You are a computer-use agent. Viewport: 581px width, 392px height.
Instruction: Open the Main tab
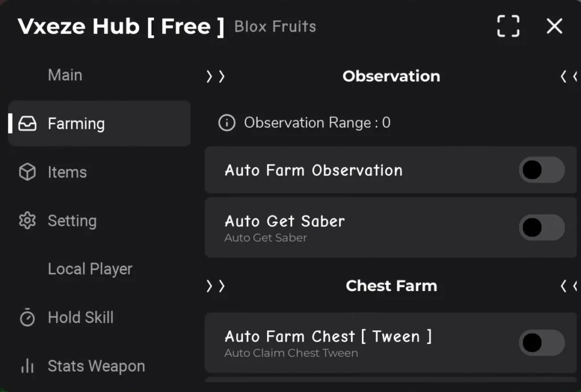65,75
